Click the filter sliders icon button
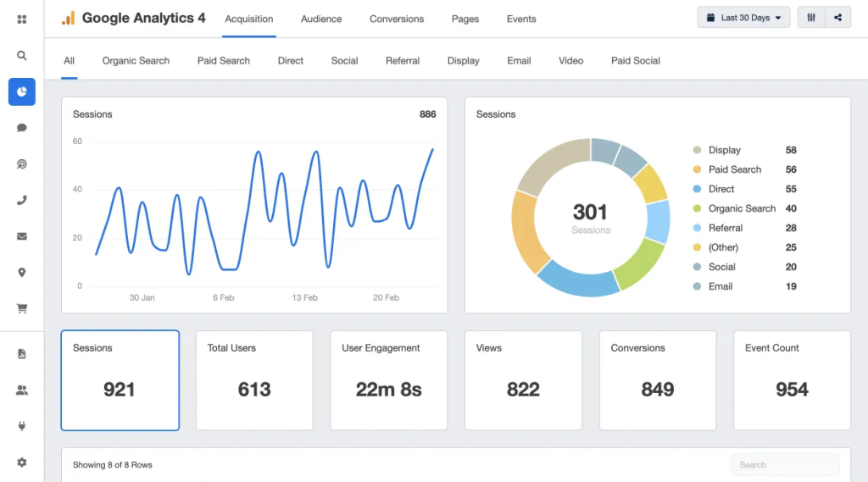 [x=811, y=18]
